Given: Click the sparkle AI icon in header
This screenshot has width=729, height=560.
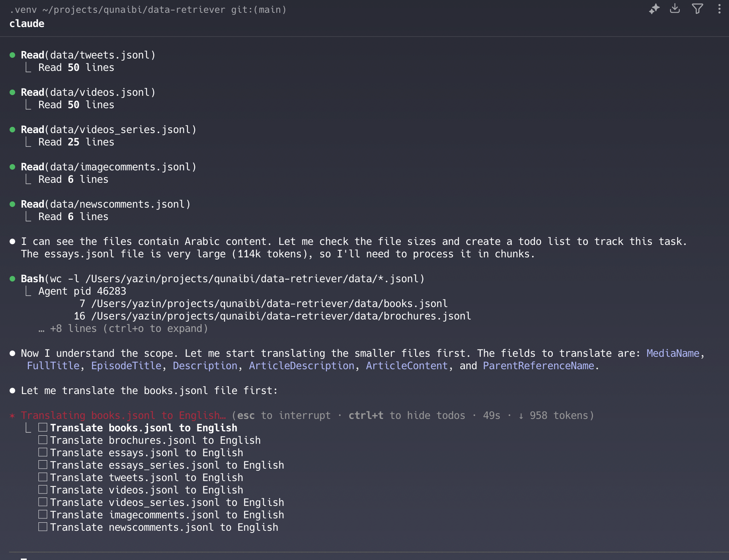Looking at the screenshot, I should (x=654, y=9).
